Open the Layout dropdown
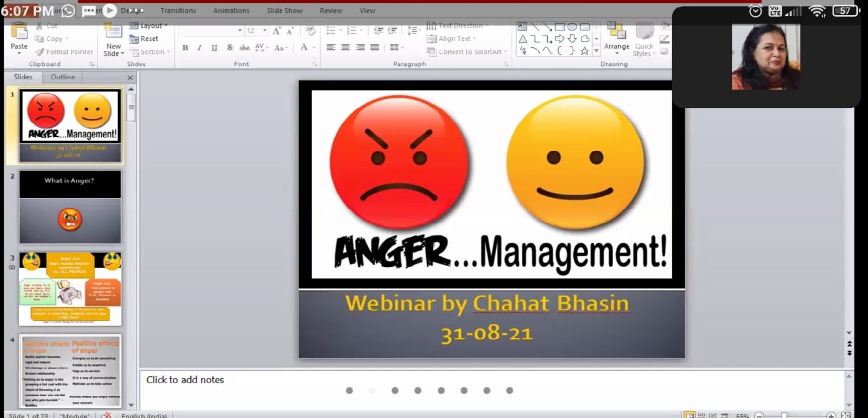This screenshot has width=868, height=418. [x=149, y=26]
